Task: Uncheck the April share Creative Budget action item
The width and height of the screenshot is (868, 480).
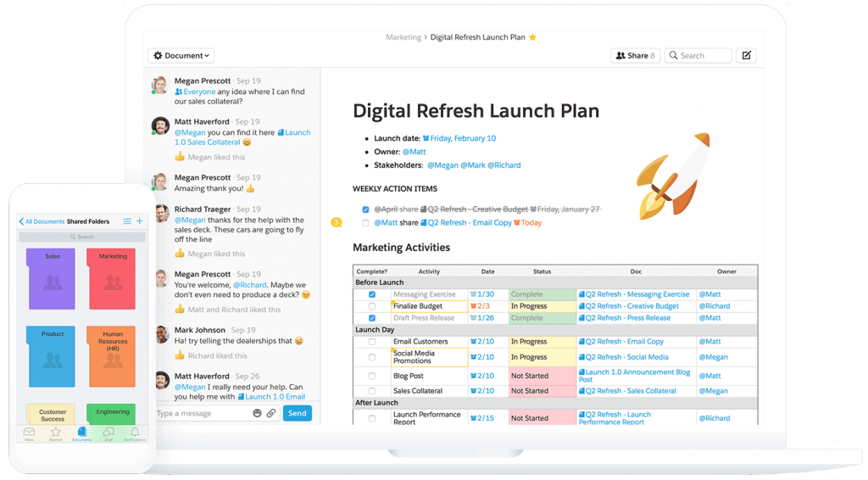Action: click(365, 209)
